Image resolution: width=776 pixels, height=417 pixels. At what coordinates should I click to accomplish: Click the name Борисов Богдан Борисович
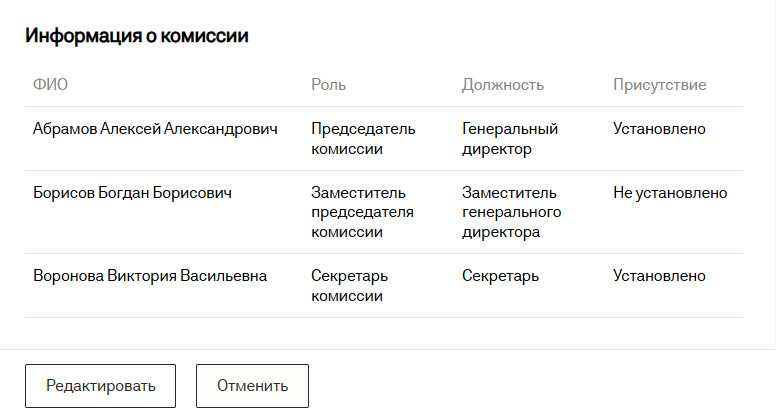coord(132,193)
